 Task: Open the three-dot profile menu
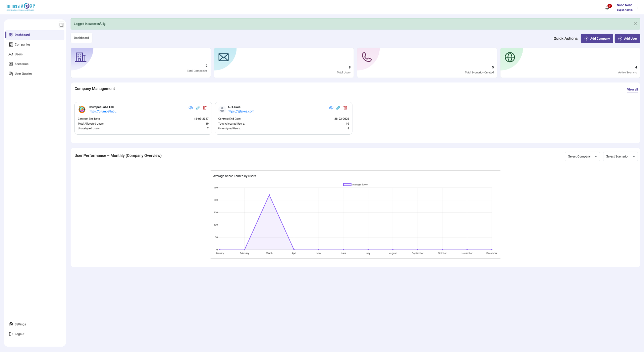coord(638,7)
